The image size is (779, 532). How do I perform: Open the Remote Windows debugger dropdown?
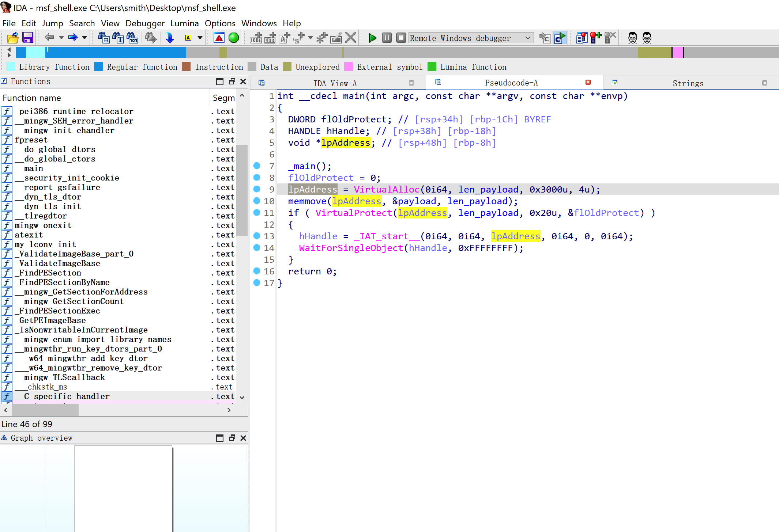(x=471, y=38)
